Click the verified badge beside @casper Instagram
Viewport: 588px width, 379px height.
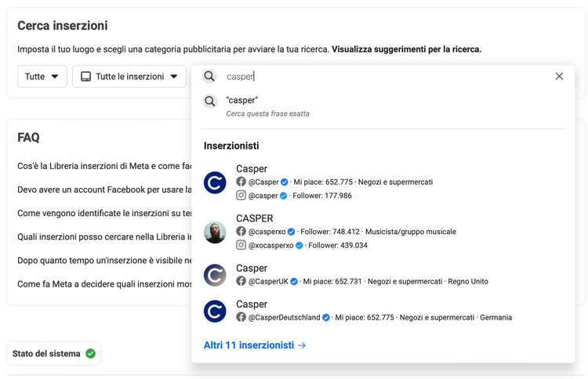[284, 196]
